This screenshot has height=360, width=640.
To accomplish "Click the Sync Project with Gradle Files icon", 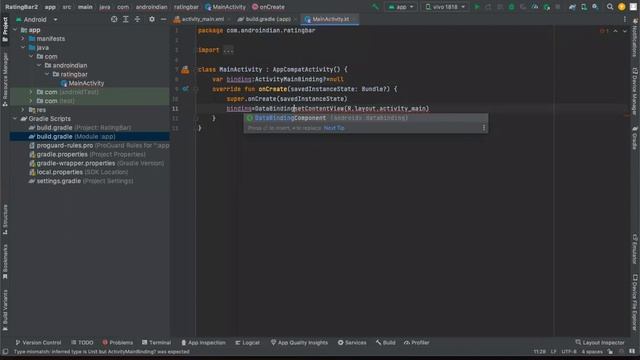I will 572,7.
